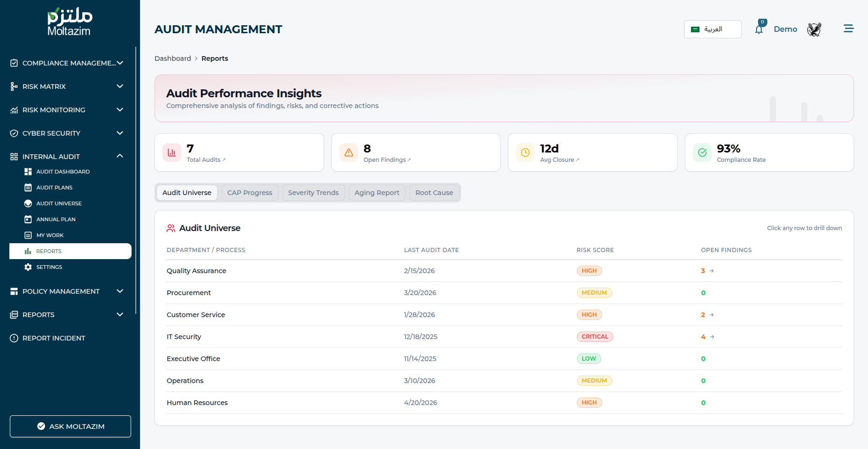Switch to the CAP Progress tab
868x449 pixels.
(250, 193)
